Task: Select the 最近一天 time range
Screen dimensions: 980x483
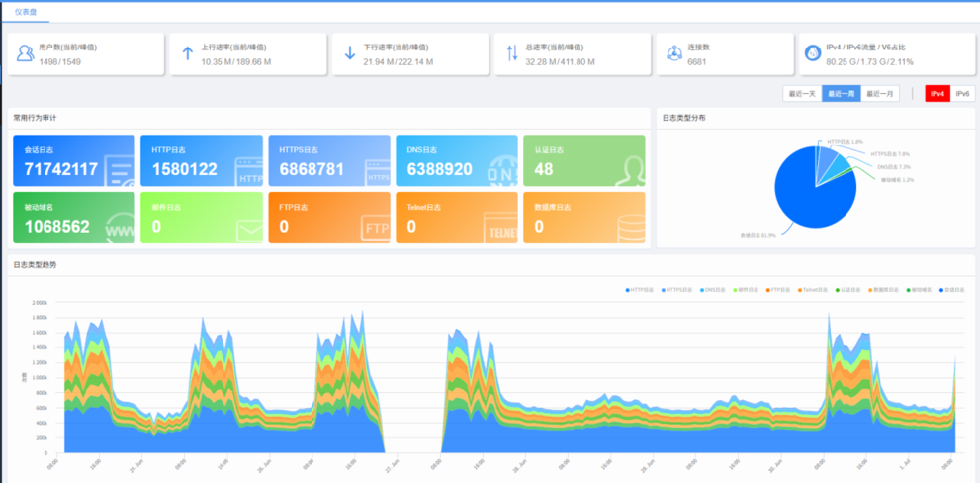Action: pyautogui.click(x=802, y=94)
